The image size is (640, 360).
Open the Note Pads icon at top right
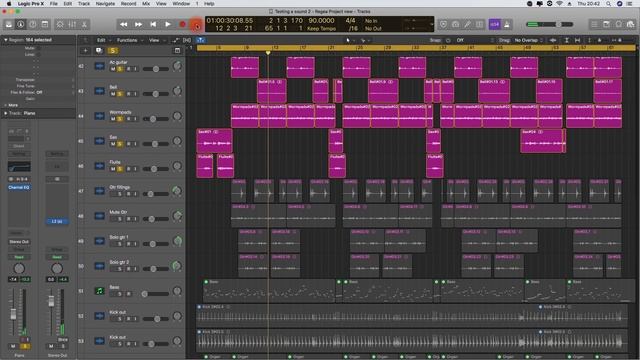606,24
